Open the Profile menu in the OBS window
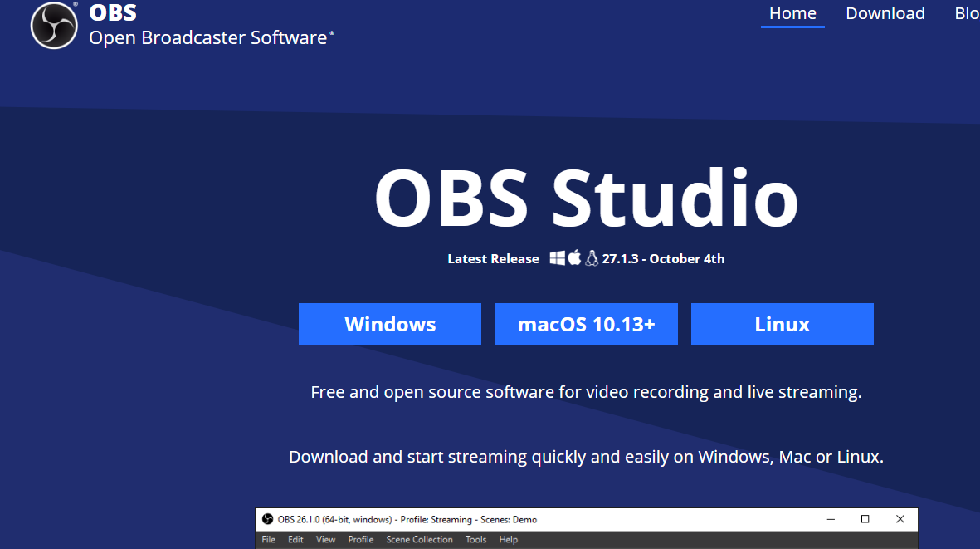This screenshot has width=980, height=549. pos(361,540)
